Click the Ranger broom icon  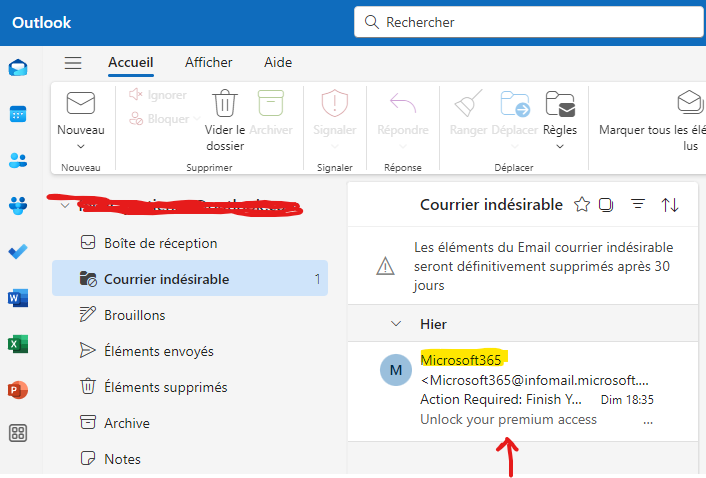pyautogui.click(x=468, y=103)
